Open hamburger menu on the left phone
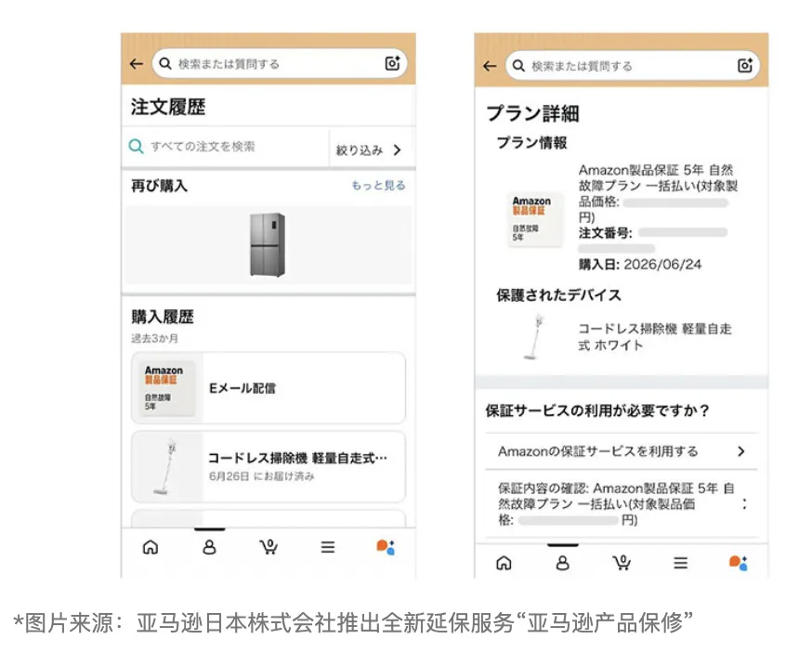The height and width of the screenshot is (652, 812). point(327,547)
